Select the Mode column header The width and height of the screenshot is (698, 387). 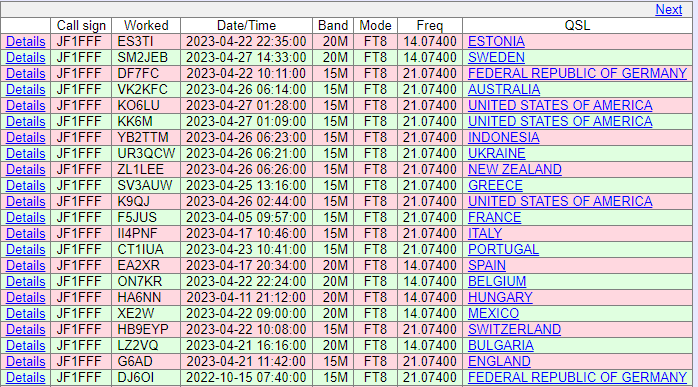(x=375, y=25)
